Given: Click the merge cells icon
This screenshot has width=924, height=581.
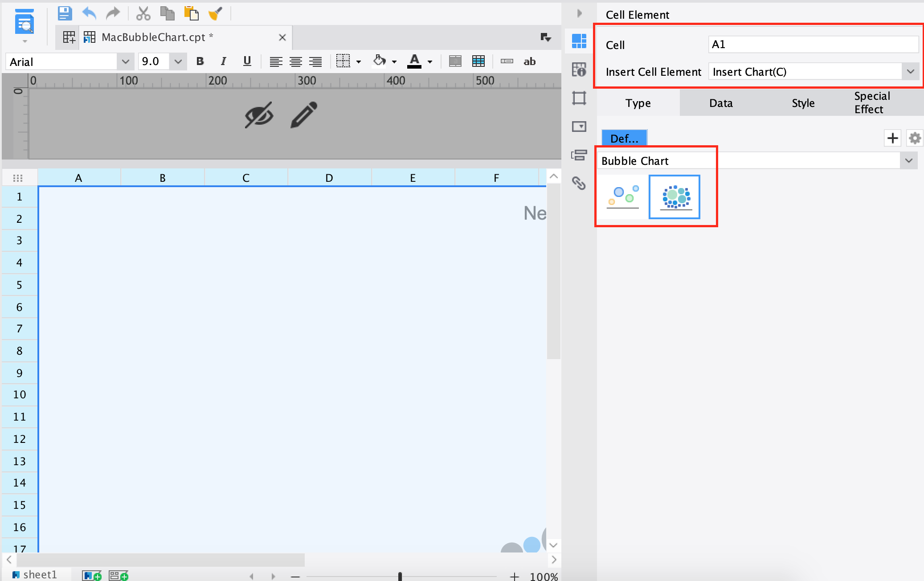Looking at the screenshot, I should click(x=455, y=61).
